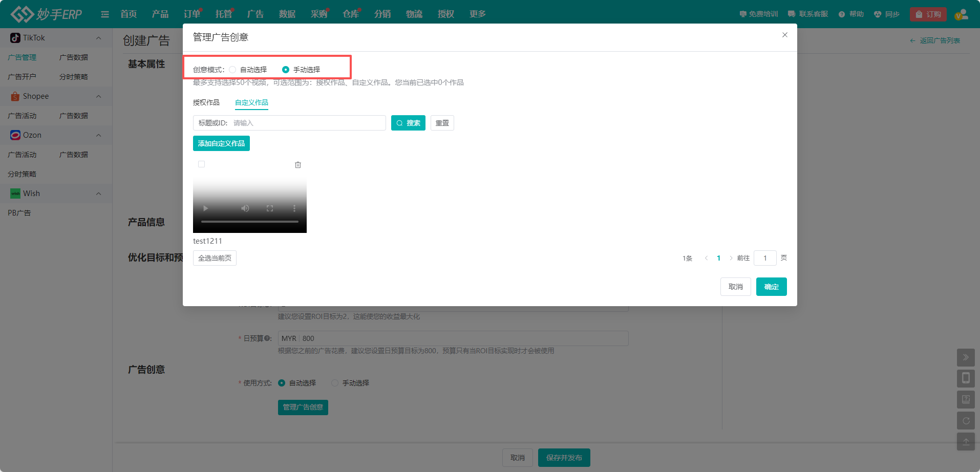Click the 前往 page number input
This screenshot has height=472, width=980.
[x=765, y=258]
